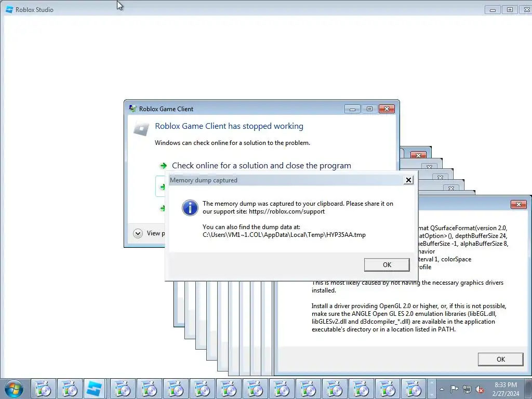Click 'Roblox Game Client has stopped working' heading

229,126
